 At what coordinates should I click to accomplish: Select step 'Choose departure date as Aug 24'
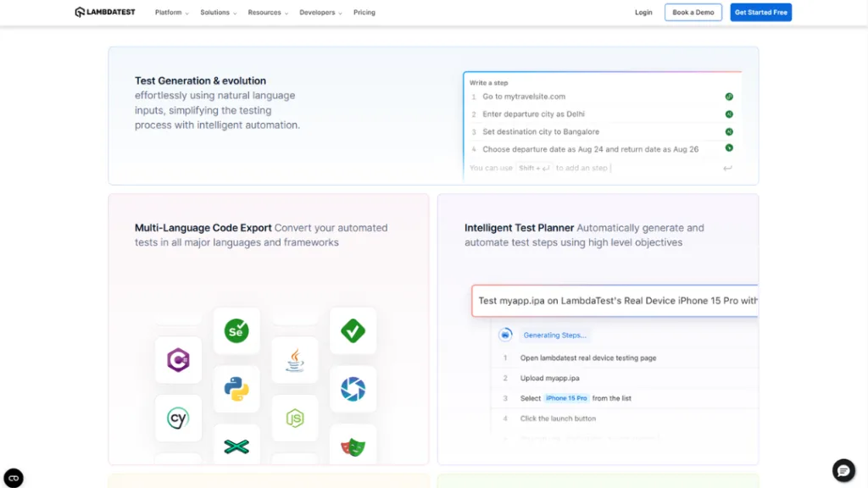point(590,149)
